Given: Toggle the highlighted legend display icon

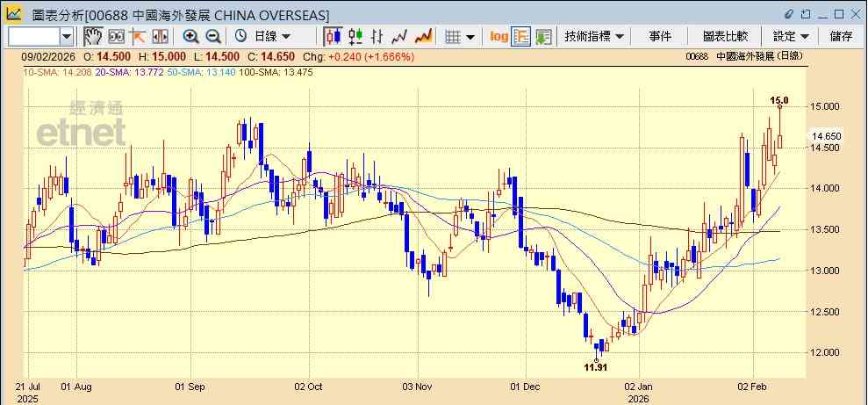Looking at the screenshot, I should (x=521, y=37).
